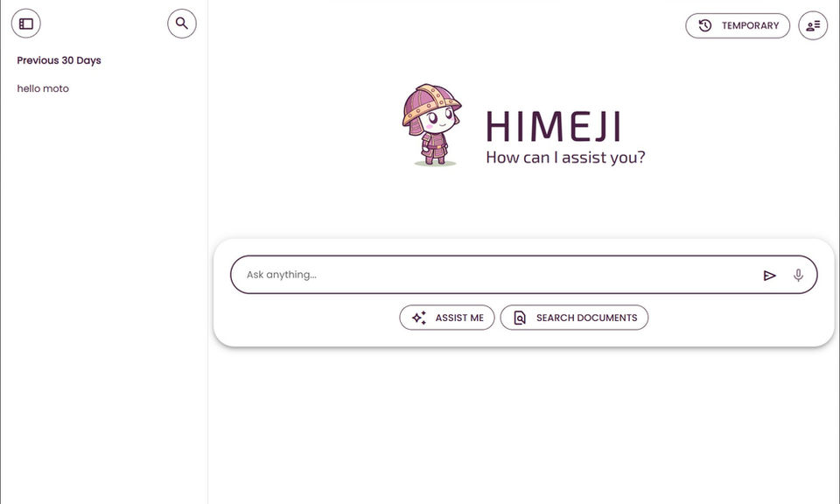The width and height of the screenshot is (840, 504).
Task: Click the 'TEMPORARY' label text
Action: pos(750,26)
